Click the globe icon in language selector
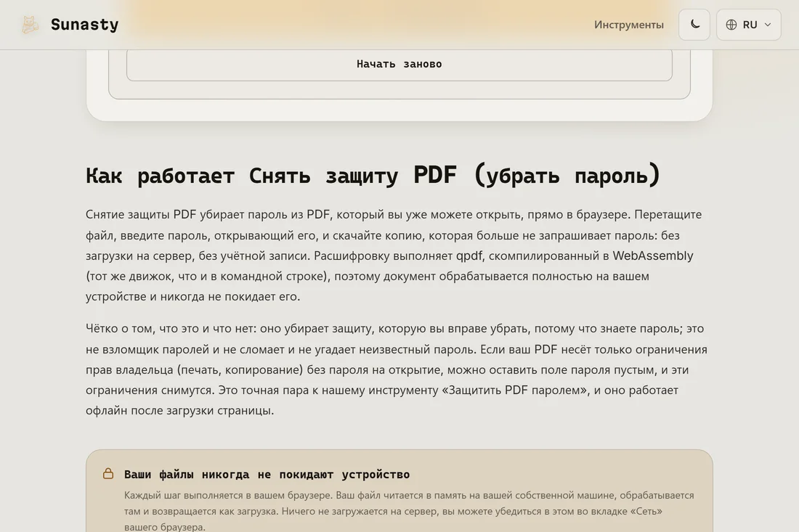This screenshot has height=532, width=799. (731, 25)
